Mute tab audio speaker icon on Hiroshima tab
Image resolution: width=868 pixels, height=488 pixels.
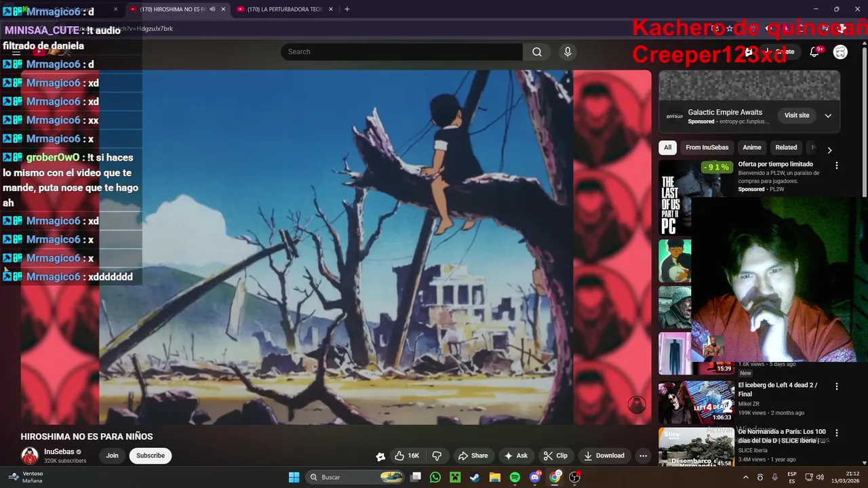212,9
